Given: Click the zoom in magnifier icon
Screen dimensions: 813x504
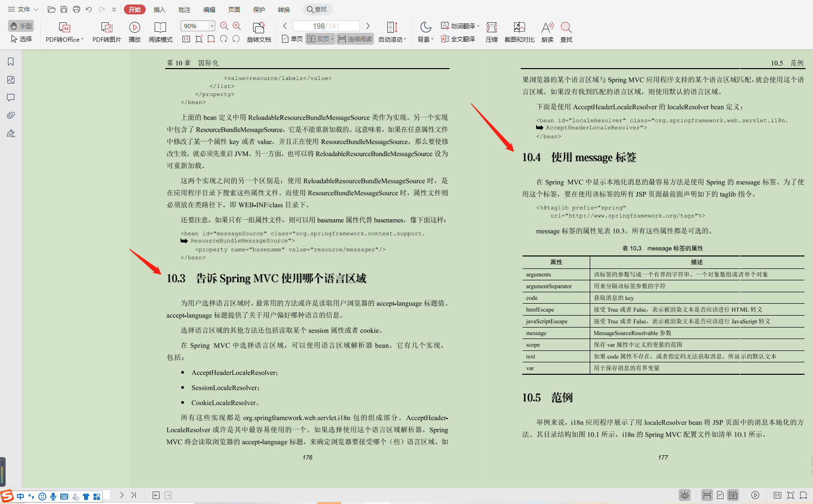Looking at the screenshot, I should [x=237, y=26].
